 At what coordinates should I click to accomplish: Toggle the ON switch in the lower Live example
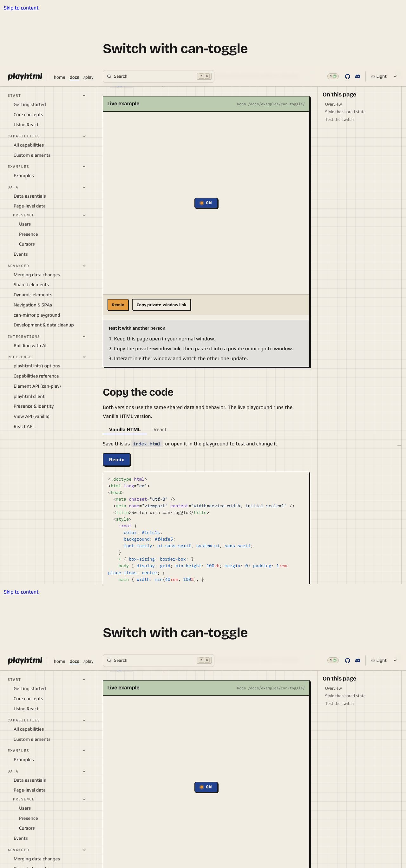coord(206,787)
